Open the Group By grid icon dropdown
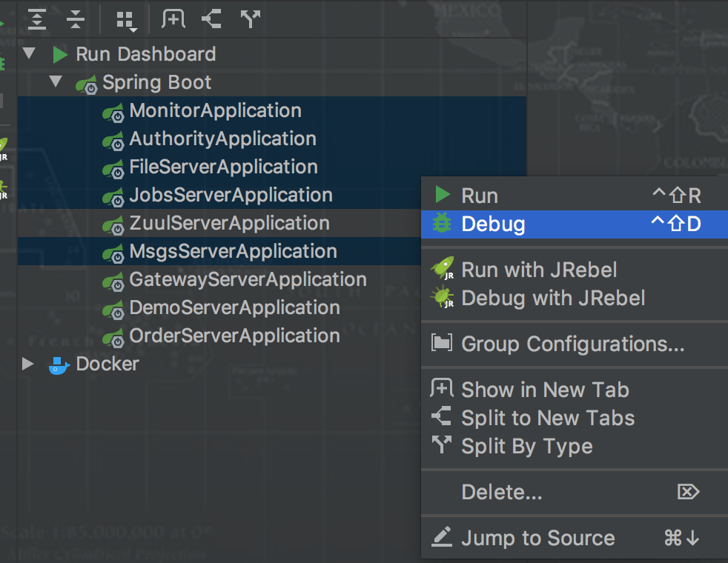 (126, 21)
